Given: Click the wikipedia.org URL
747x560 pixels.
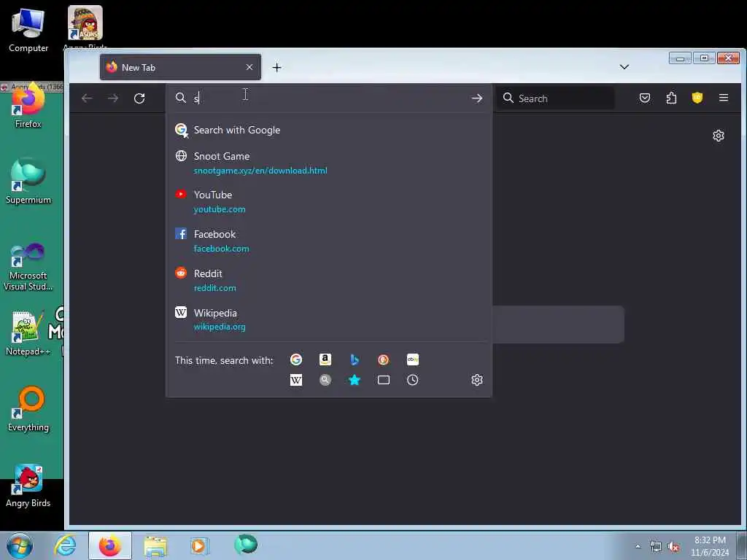Looking at the screenshot, I should tap(220, 327).
